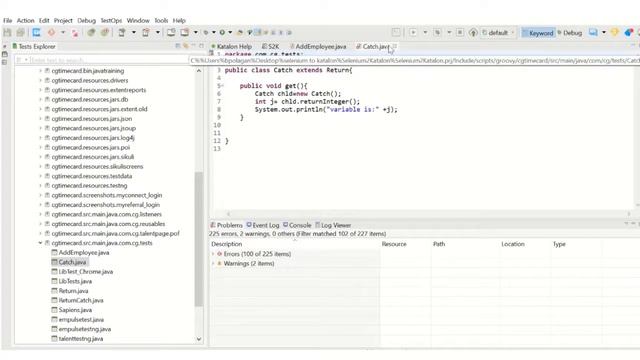Open the Record Mobile dropdown arrow

tap(158, 33)
